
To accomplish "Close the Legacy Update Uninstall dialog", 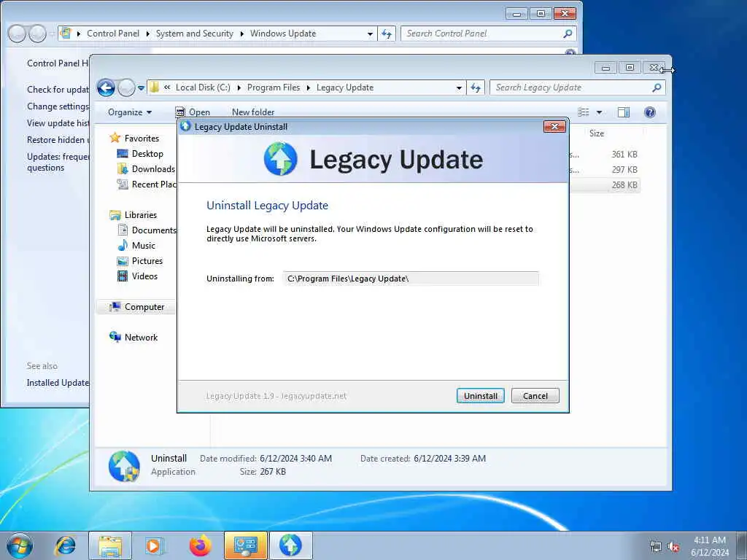I will pyautogui.click(x=554, y=127).
